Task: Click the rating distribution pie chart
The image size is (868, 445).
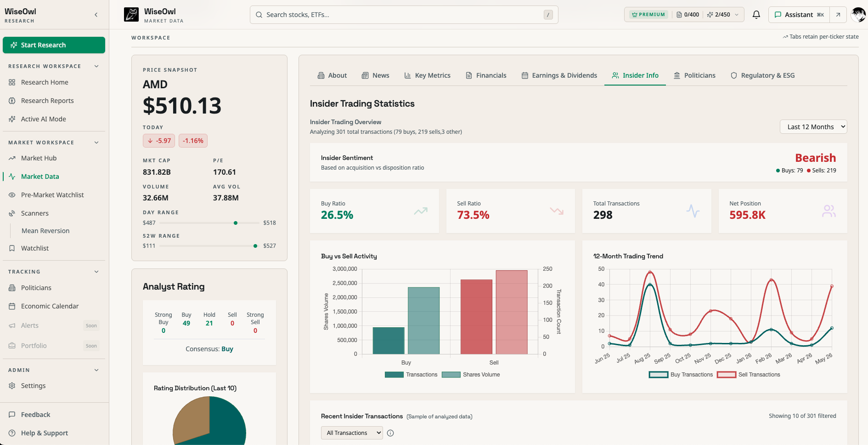Action: click(x=209, y=421)
